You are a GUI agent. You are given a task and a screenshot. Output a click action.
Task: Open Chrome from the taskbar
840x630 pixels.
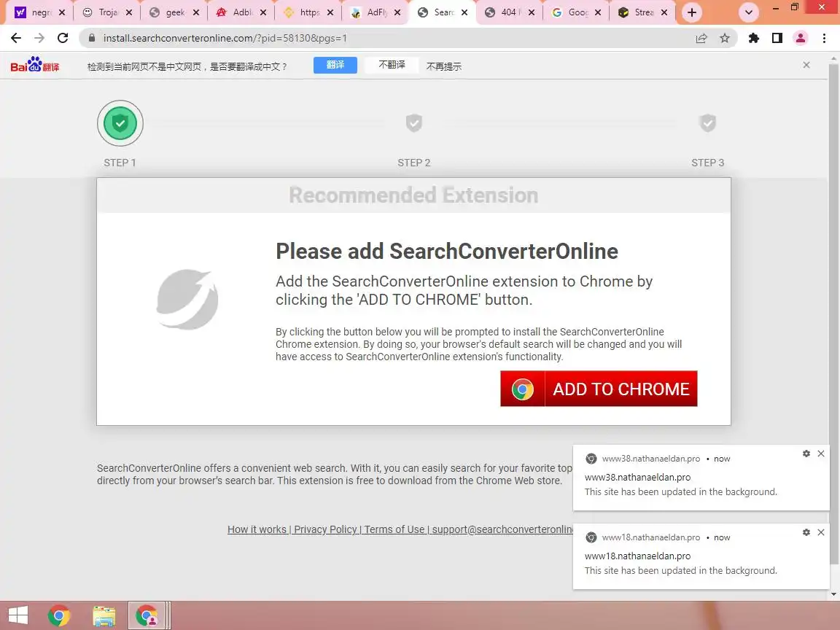[x=59, y=615]
